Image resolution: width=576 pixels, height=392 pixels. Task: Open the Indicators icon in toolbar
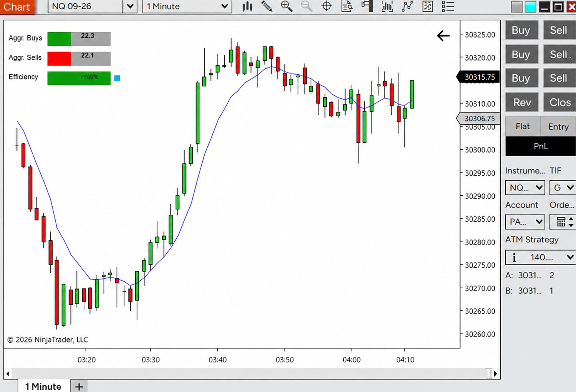(387, 6)
